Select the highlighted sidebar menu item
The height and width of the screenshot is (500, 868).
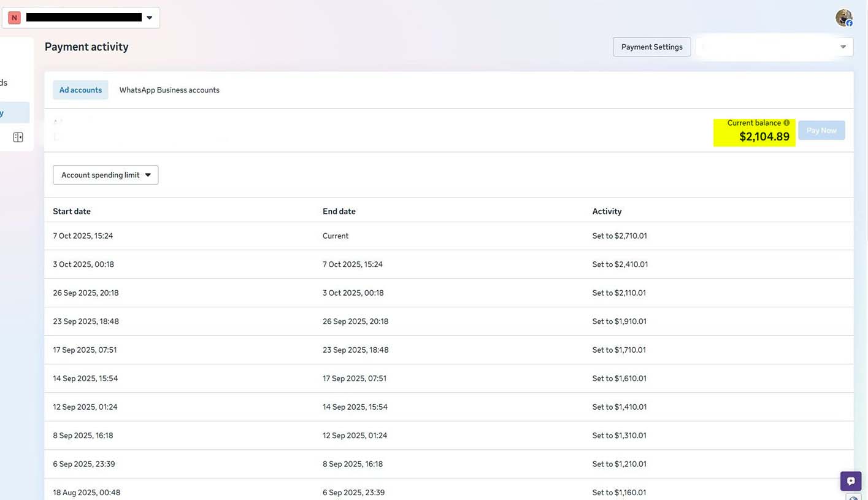click(x=13, y=113)
